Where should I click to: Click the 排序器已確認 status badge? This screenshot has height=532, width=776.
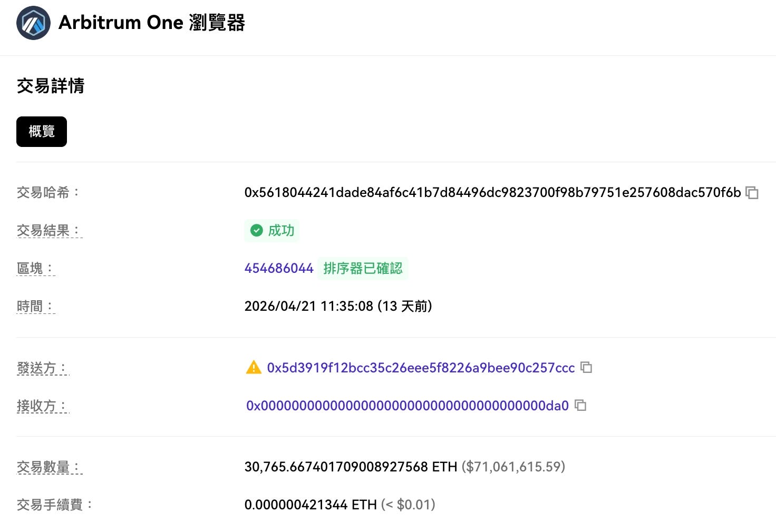coord(363,268)
